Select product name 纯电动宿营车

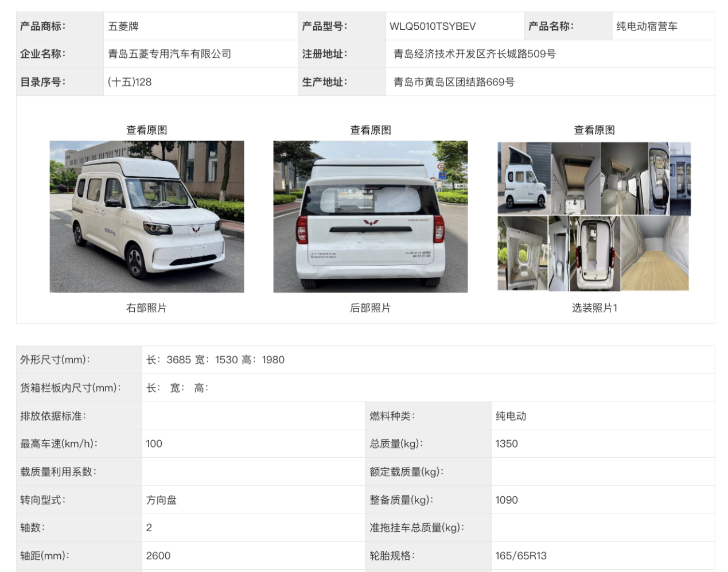[x=647, y=26]
